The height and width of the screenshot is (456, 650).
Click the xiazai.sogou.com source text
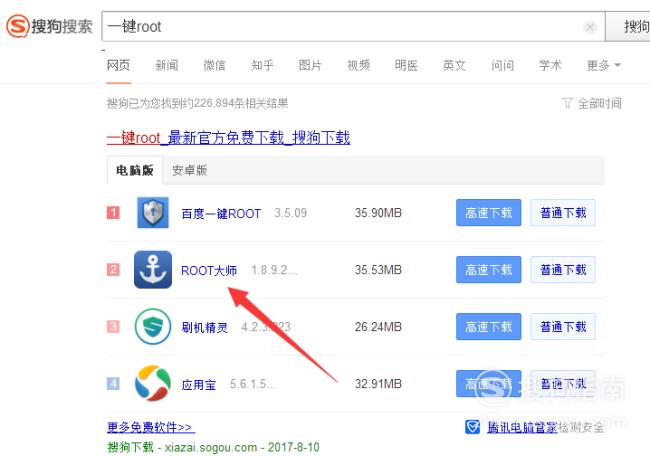(211, 447)
